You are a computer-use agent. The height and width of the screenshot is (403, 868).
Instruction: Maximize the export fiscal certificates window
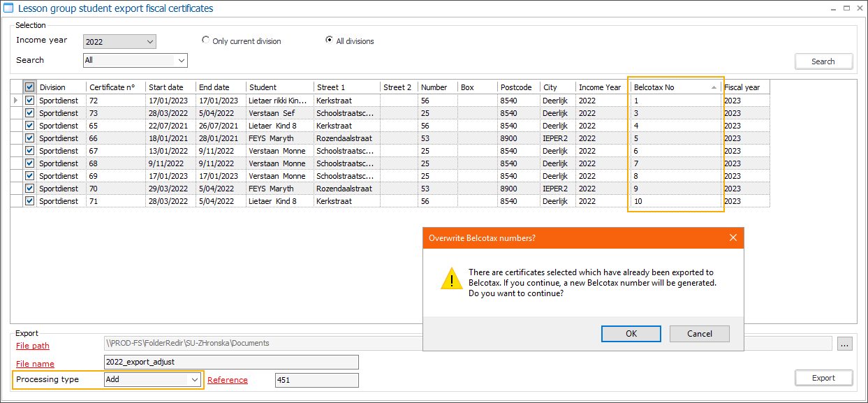coord(846,8)
